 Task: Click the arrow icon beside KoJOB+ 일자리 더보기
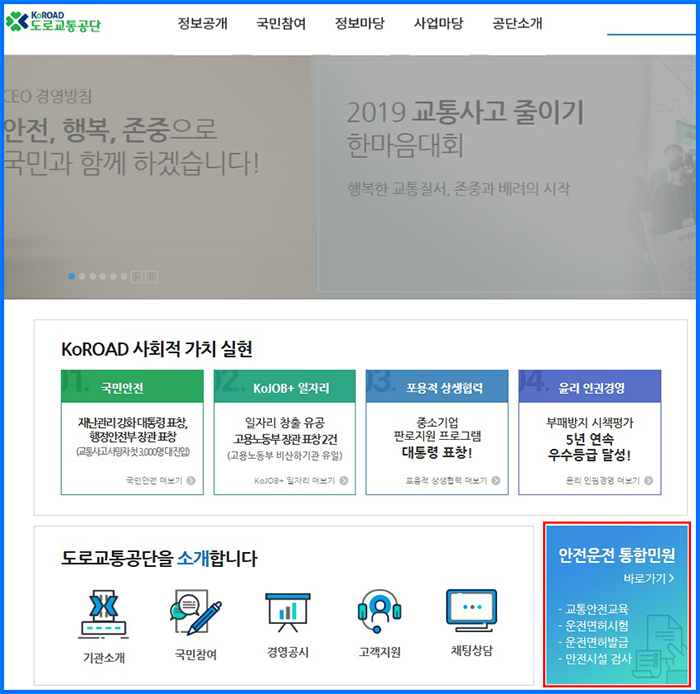(344, 481)
